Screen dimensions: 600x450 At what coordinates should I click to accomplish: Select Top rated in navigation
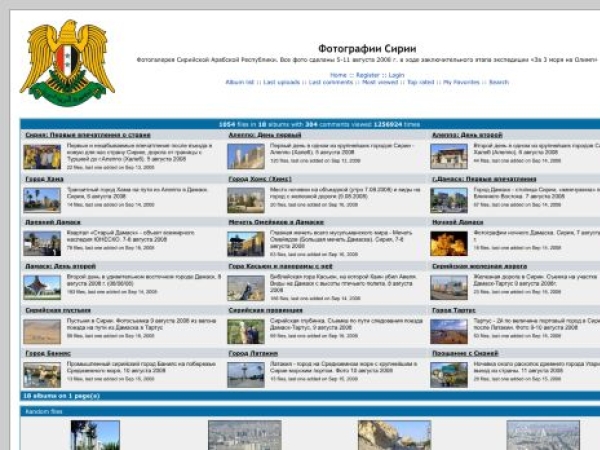421,82
